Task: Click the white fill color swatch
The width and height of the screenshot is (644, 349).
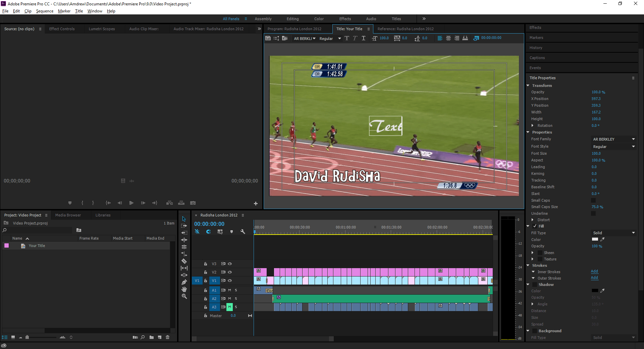Action: (x=595, y=239)
